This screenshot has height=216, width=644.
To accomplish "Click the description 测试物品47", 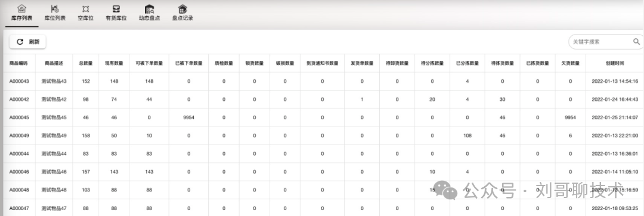I will click(x=54, y=208).
